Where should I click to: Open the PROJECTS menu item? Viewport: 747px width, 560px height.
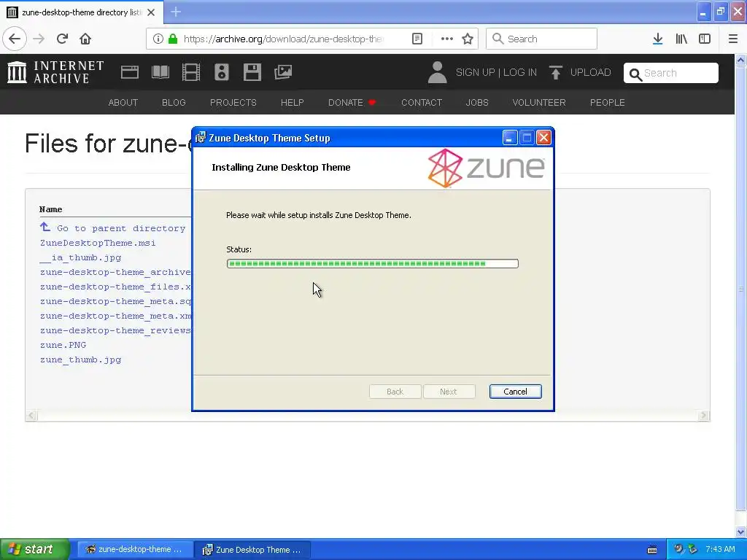(x=233, y=102)
